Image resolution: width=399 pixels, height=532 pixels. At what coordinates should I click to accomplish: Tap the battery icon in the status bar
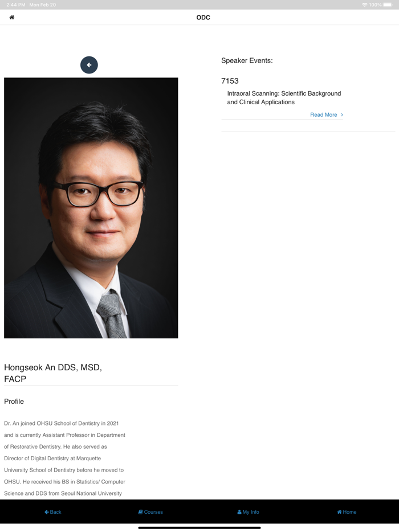388,5
